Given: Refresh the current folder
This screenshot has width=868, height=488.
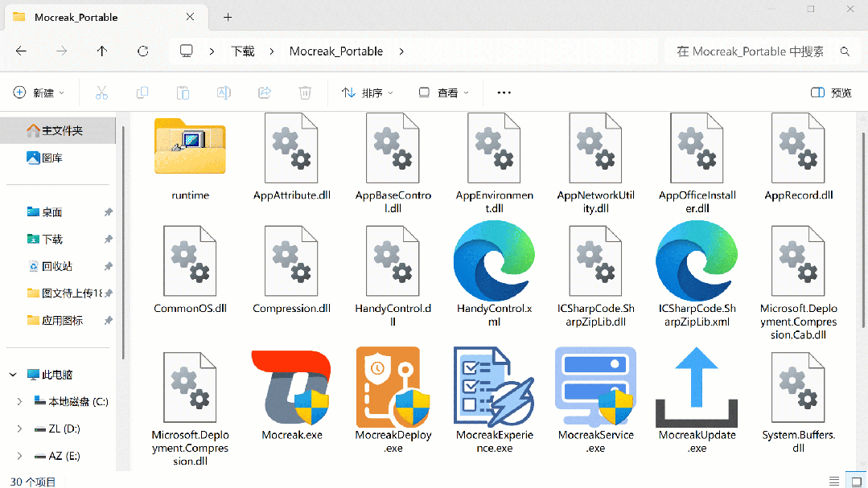Looking at the screenshot, I should (143, 51).
